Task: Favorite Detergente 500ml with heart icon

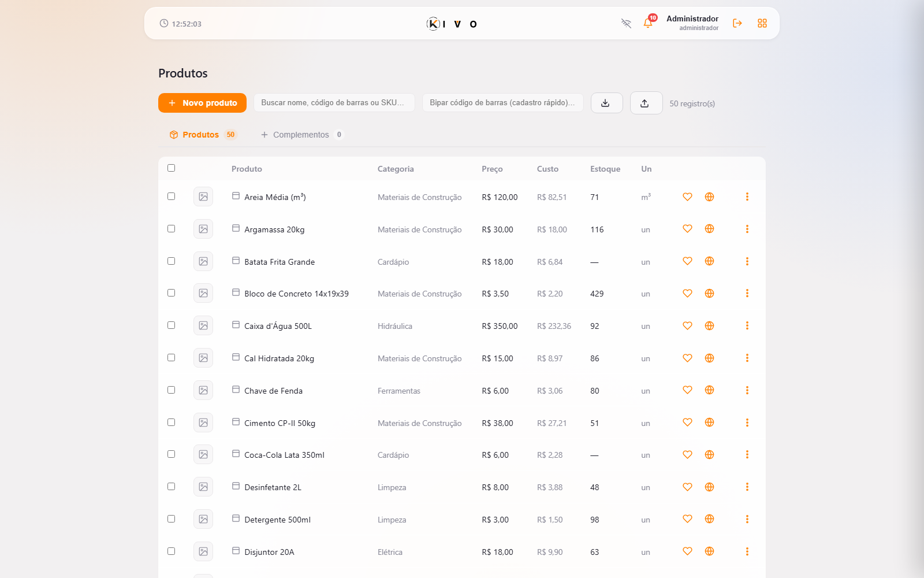Action: [687, 519]
